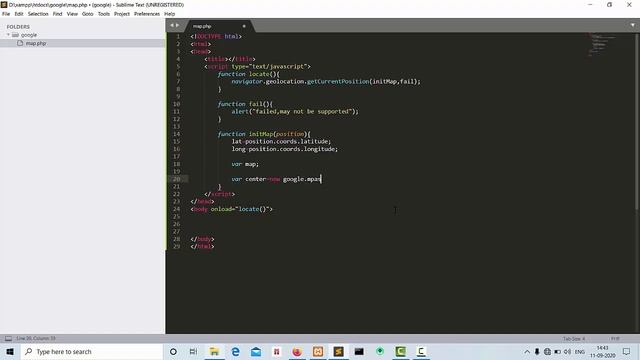Click the FOLDERS sidebar heading
The height and width of the screenshot is (360, 640).
18,27
